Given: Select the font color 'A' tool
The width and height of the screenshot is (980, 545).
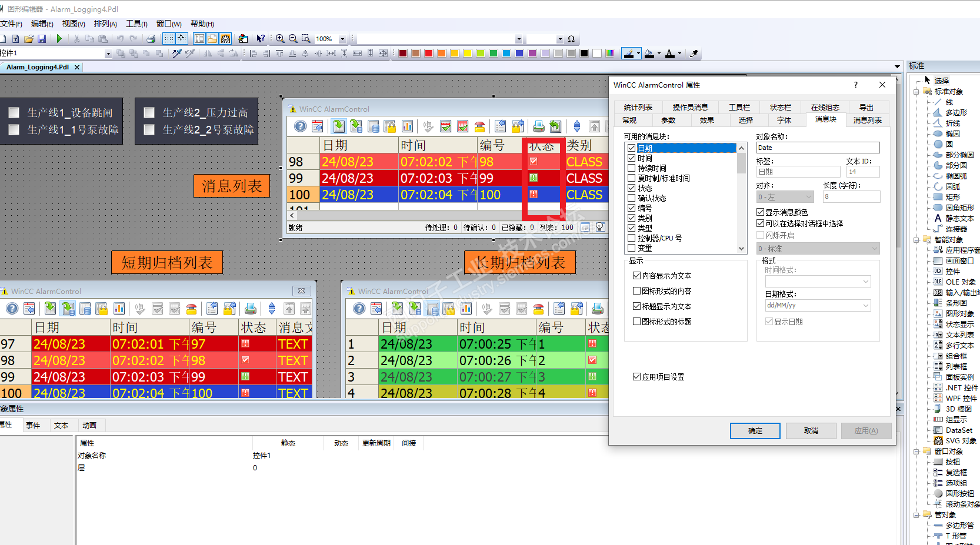Looking at the screenshot, I should (670, 54).
